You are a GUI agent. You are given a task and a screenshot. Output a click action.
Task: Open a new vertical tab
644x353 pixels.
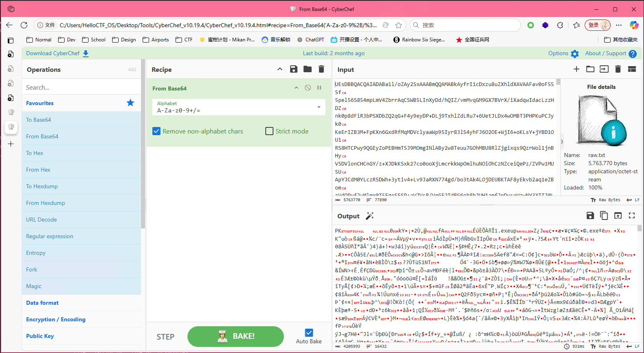click(11, 144)
